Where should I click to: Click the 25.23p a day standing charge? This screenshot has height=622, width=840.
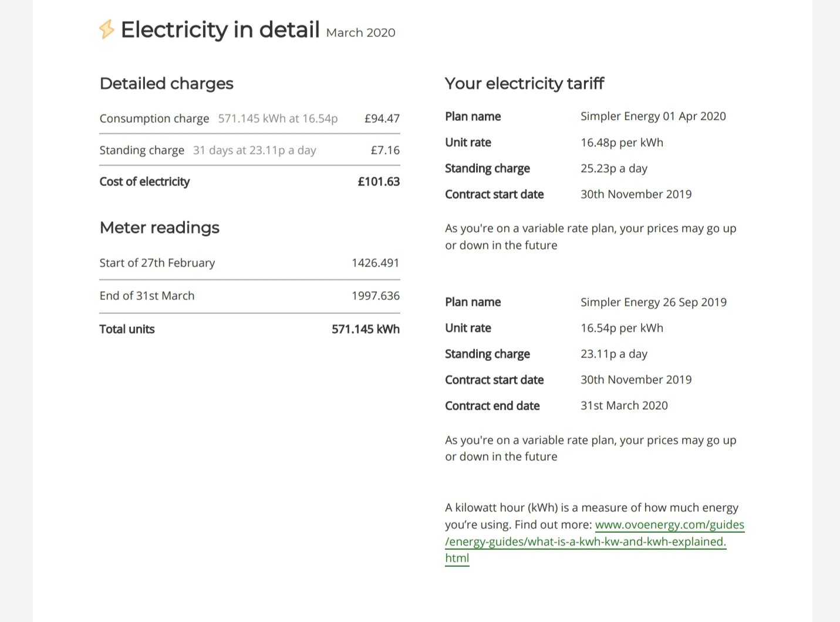[614, 168]
